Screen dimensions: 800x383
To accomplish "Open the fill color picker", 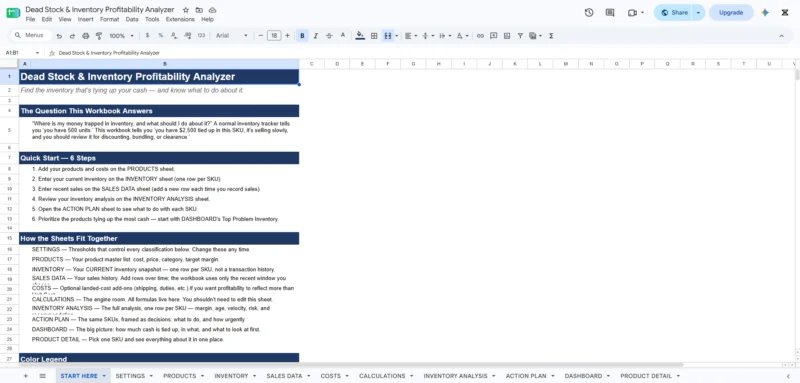I will point(360,36).
